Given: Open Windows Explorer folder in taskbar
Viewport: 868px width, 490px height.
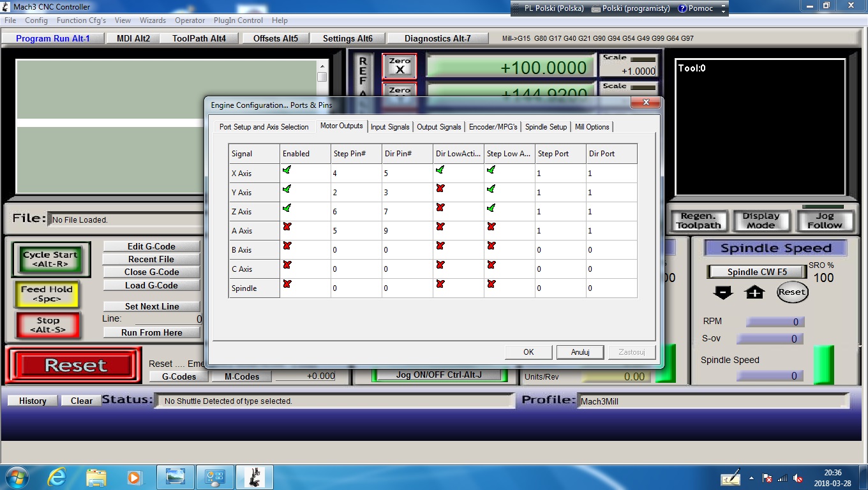Looking at the screenshot, I should 96,477.
